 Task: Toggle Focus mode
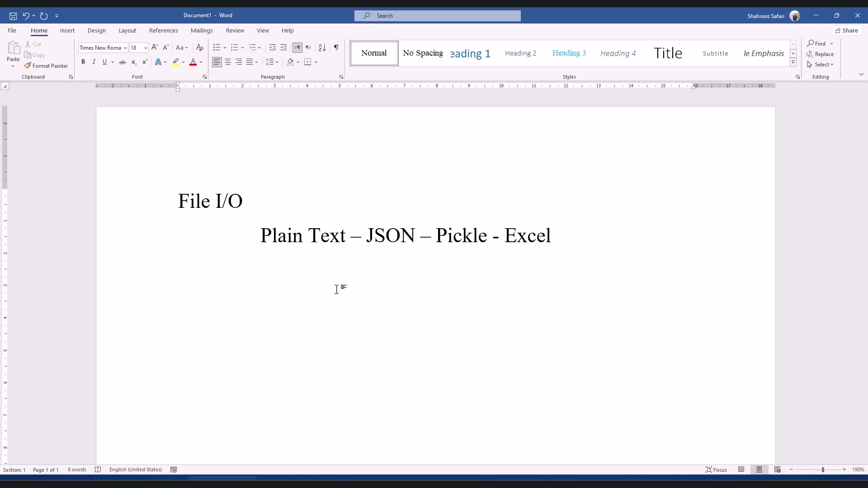coord(717,470)
